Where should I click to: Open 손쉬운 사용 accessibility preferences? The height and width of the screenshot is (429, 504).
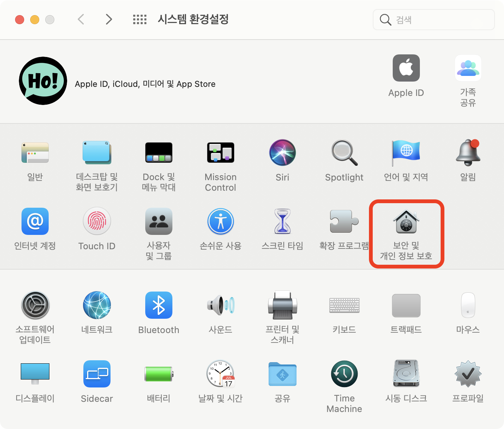click(221, 221)
